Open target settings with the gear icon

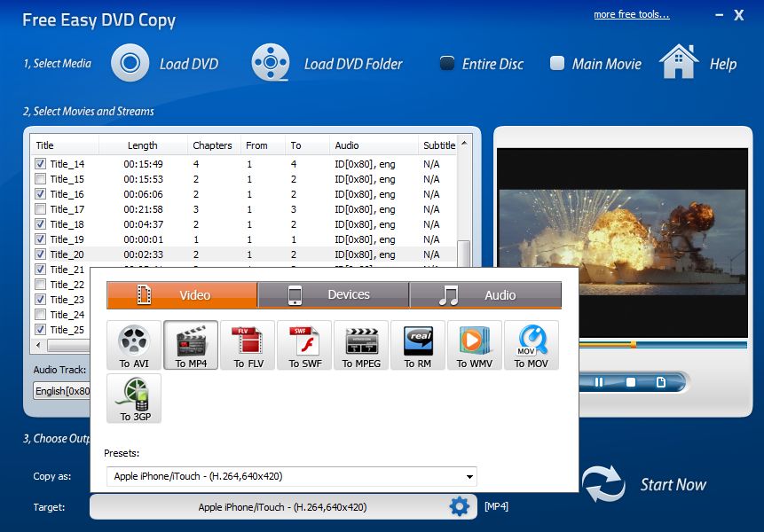[459, 506]
